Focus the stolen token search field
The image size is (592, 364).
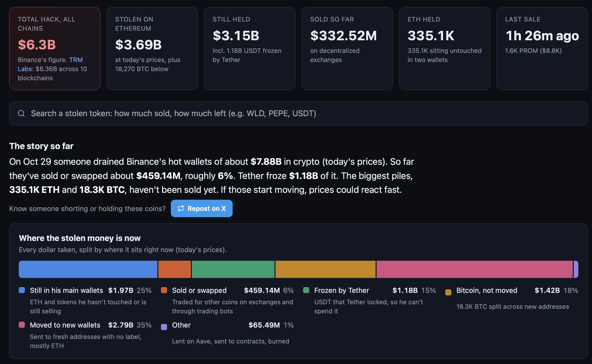coord(298,113)
